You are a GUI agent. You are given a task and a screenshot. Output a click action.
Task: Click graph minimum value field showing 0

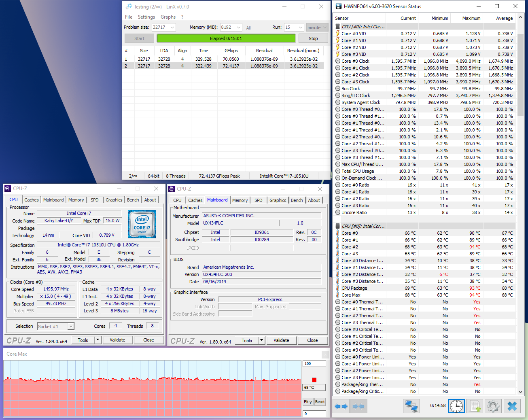click(x=314, y=414)
